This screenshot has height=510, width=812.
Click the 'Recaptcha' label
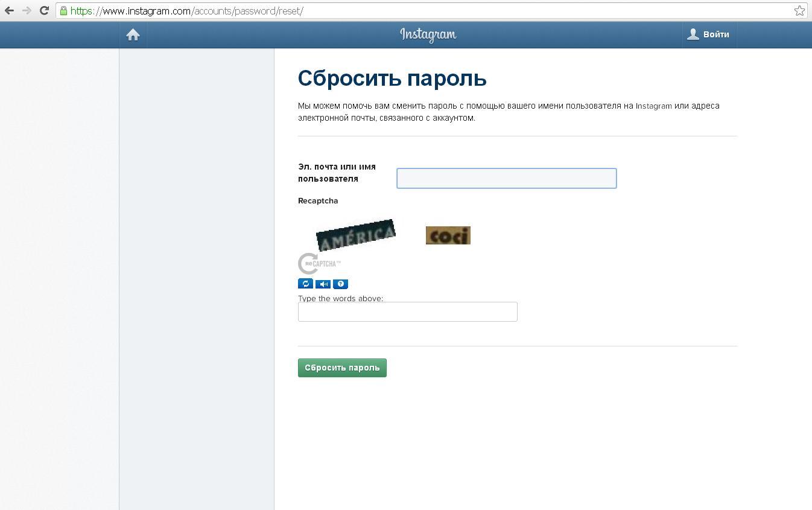click(x=318, y=200)
